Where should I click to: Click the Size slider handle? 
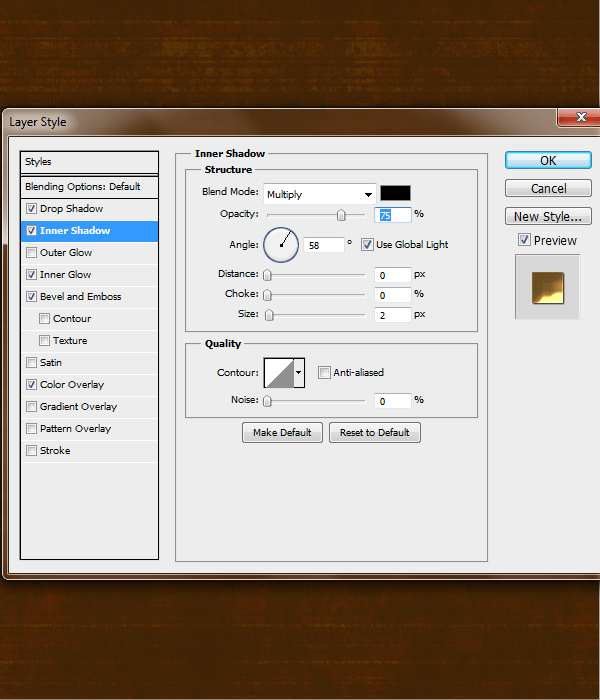(x=269, y=315)
